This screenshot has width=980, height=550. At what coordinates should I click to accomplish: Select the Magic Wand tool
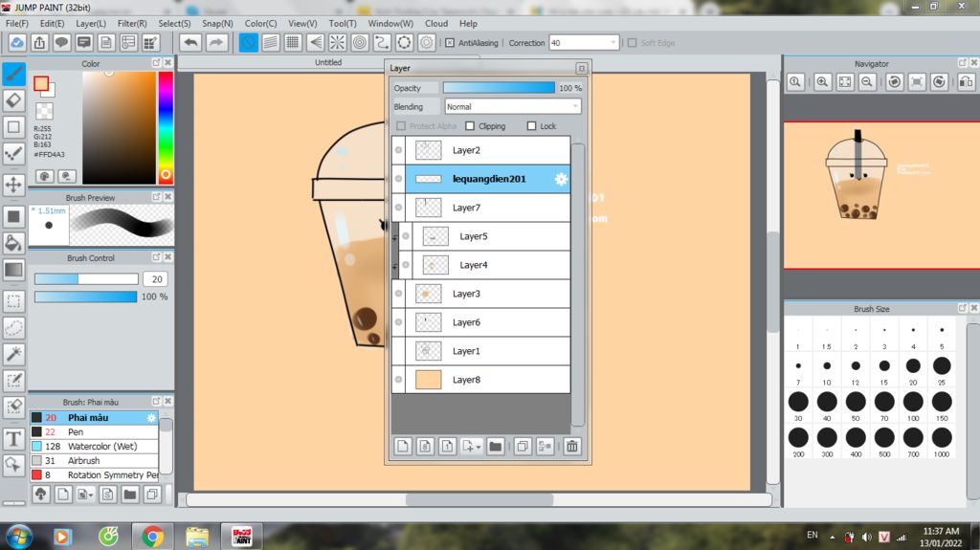(13, 354)
